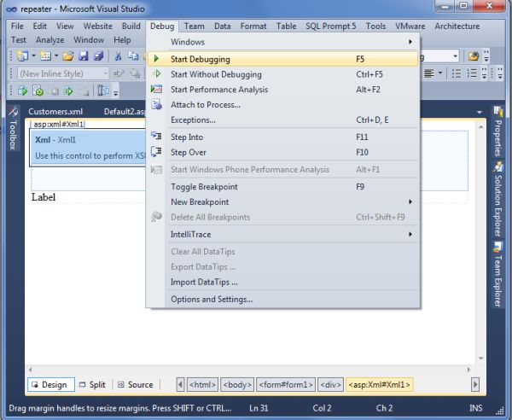
Task: Switch to the Default2.aspx tab
Action: click(125, 111)
